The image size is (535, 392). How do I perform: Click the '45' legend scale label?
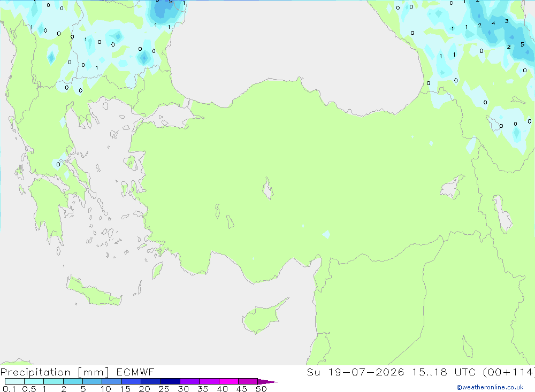tap(242, 389)
